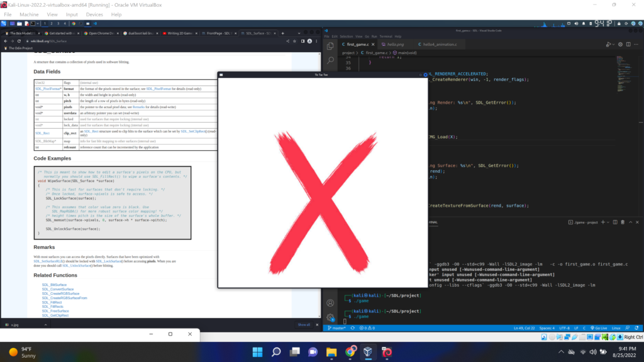Open a new Chrome tab with plus
The width and height of the screenshot is (644, 362).
282,33
